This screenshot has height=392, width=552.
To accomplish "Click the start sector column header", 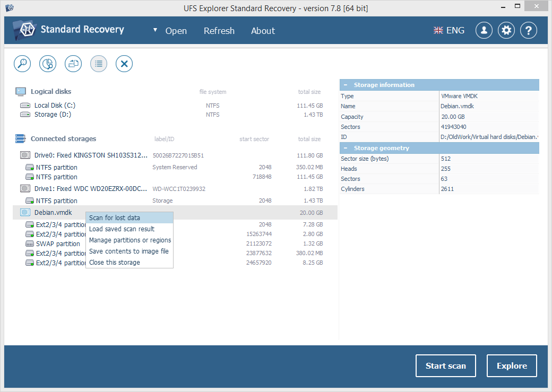I will pos(254,139).
